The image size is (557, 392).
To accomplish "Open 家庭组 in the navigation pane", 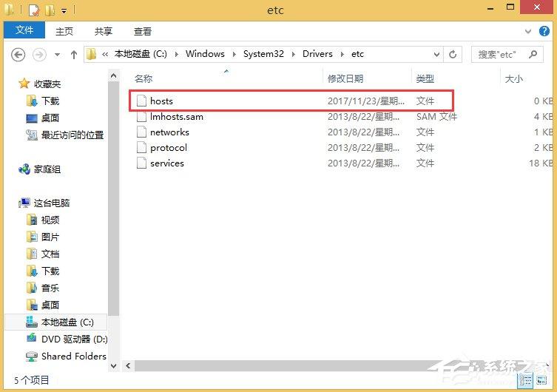I will [47, 169].
